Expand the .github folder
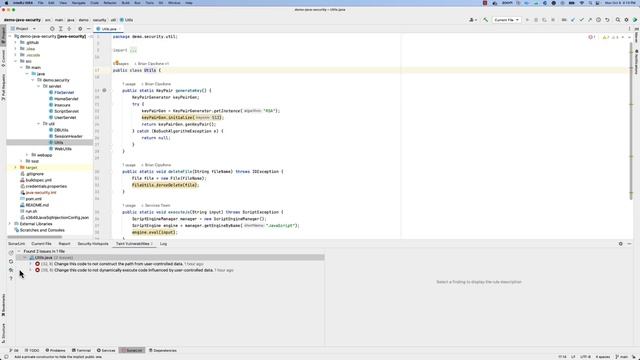Viewport: 640px width, 360px height. pyautogui.click(x=16, y=42)
